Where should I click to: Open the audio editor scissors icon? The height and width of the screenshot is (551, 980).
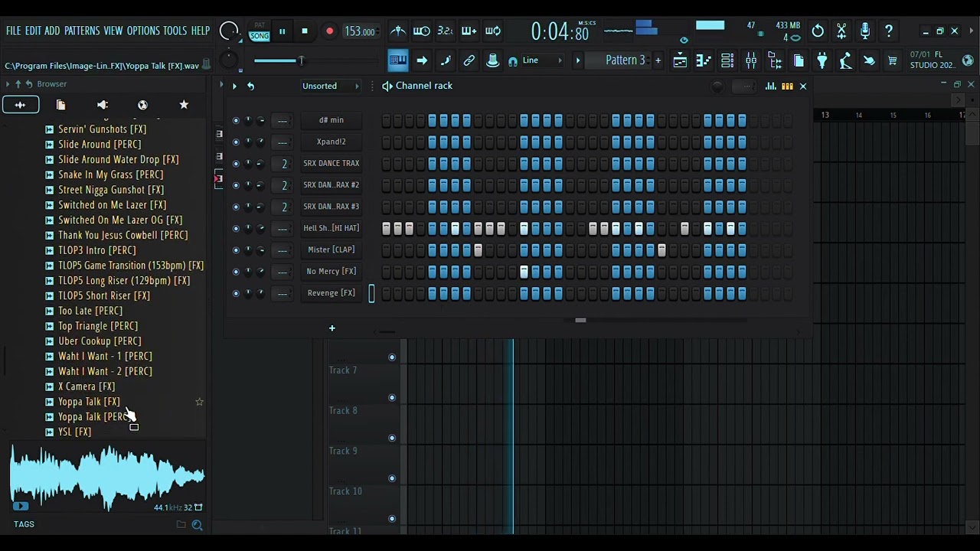[x=841, y=31]
